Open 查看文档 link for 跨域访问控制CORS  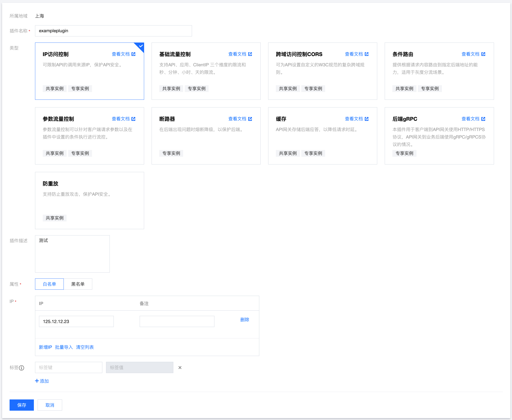(x=354, y=54)
